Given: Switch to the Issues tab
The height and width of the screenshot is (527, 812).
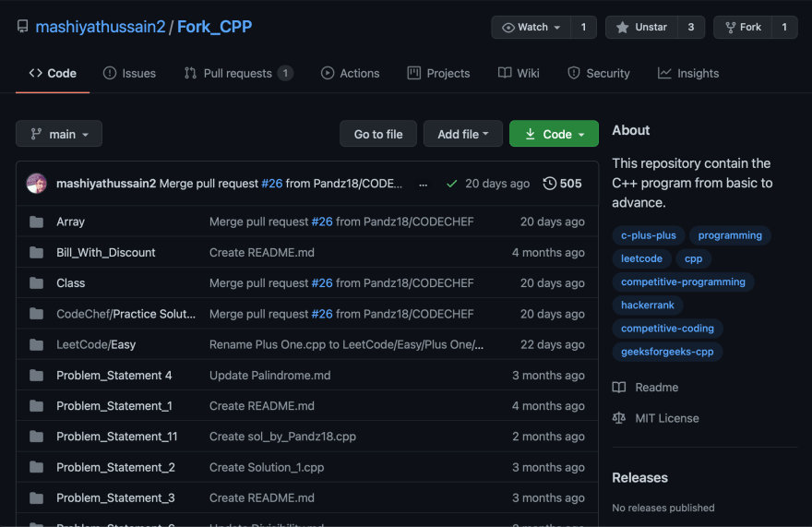Looking at the screenshot, I should click(129, 73).
